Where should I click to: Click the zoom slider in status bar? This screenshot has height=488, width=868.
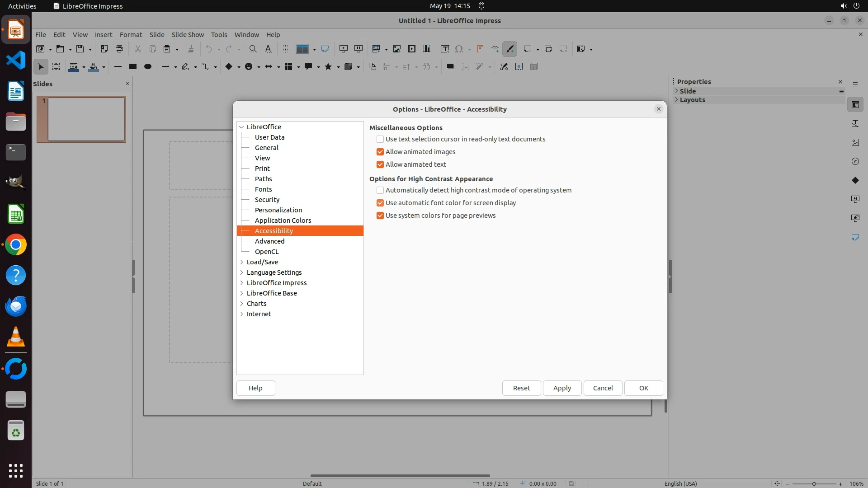(814, 483)
